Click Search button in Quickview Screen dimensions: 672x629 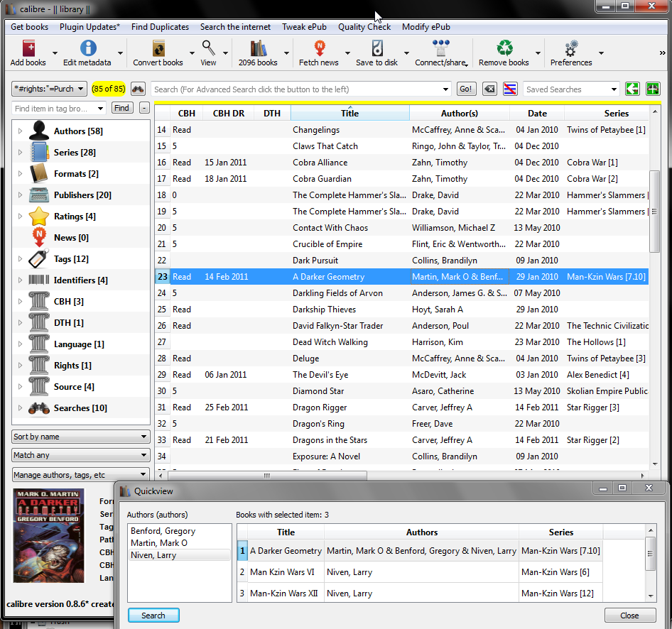pyautogui.click(x=153, y=616)
